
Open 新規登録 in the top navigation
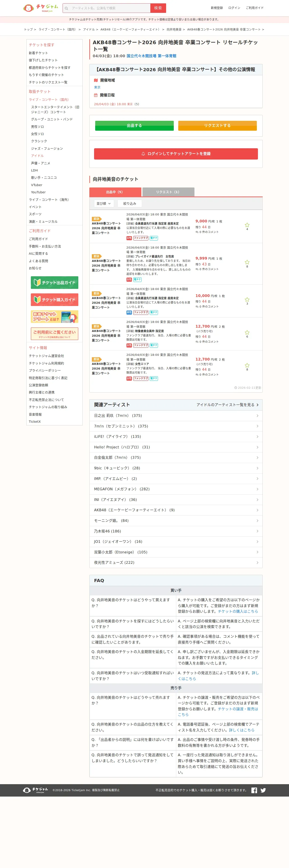pos(217,8)
